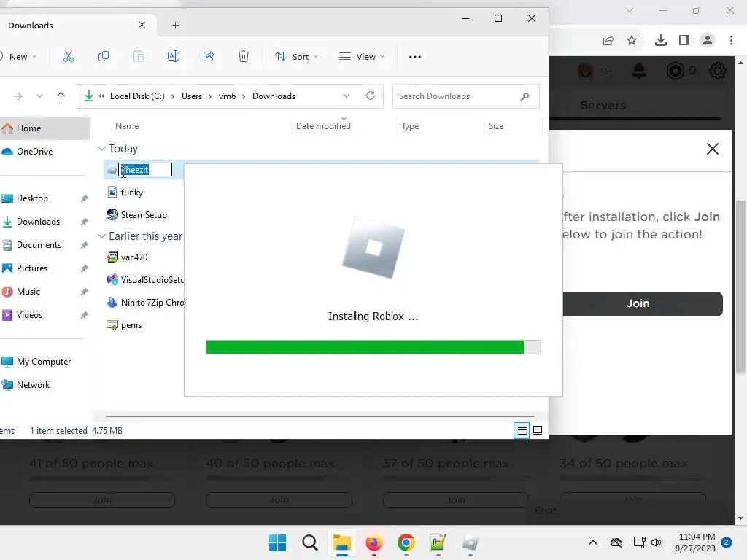The height and width of the screenshot is (560, 747).
Task: Click the Roblox install progress bar
Action: 373,347
